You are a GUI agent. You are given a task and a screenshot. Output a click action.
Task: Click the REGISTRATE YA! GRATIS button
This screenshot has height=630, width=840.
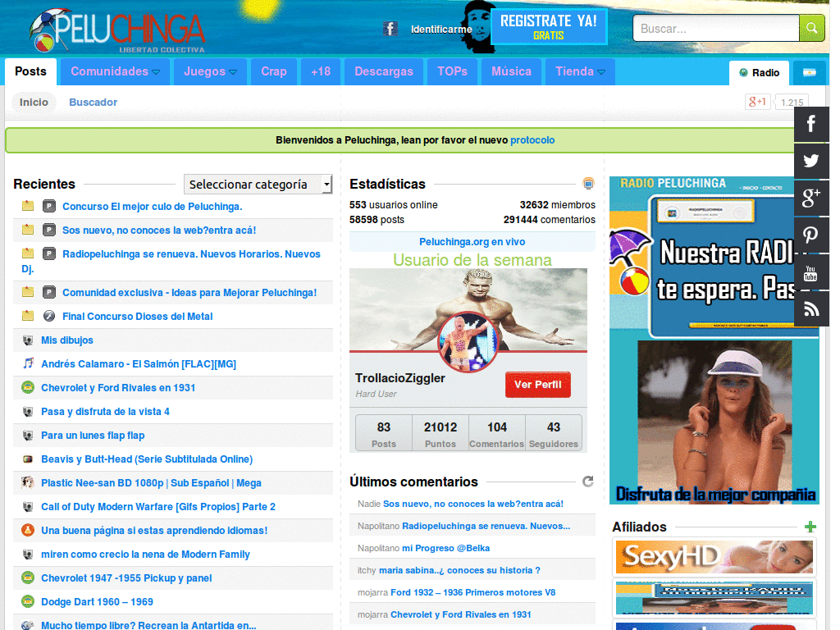[x=549, y=27]
